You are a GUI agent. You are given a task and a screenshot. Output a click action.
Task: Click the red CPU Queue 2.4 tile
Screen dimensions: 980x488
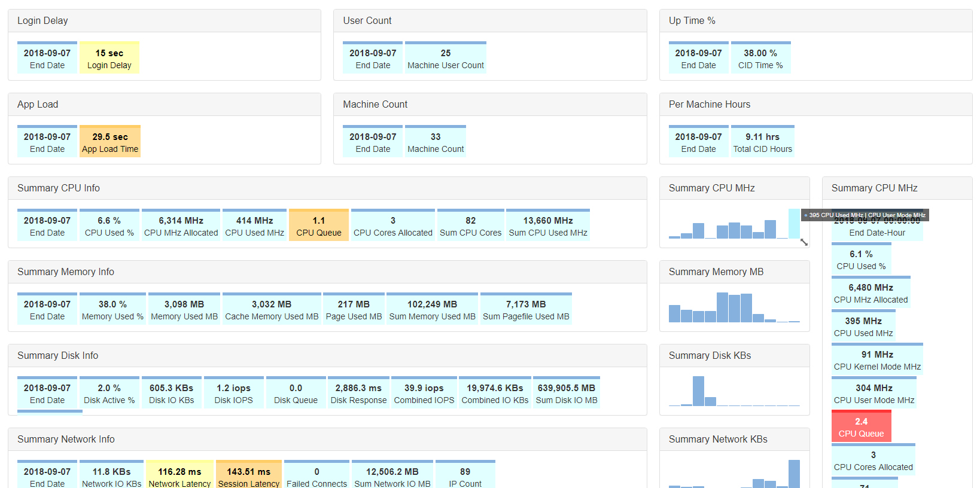click(x=861, y=426)
